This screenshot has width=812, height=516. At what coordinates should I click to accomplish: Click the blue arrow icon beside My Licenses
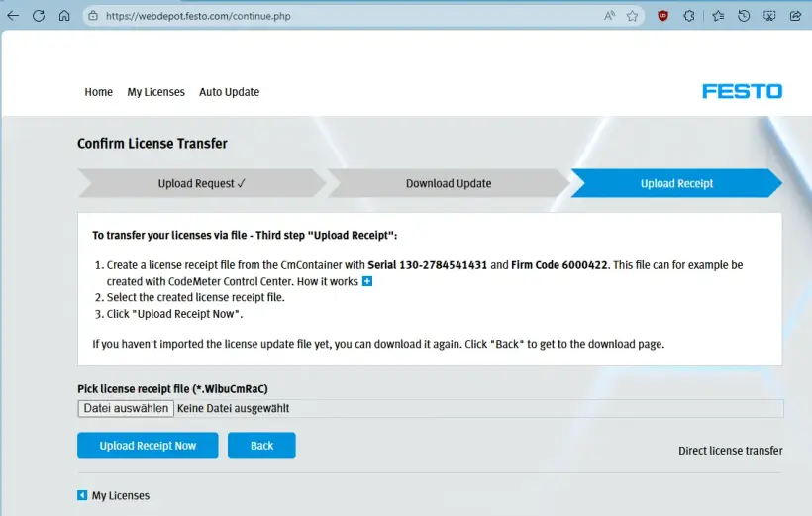point(82,495)
